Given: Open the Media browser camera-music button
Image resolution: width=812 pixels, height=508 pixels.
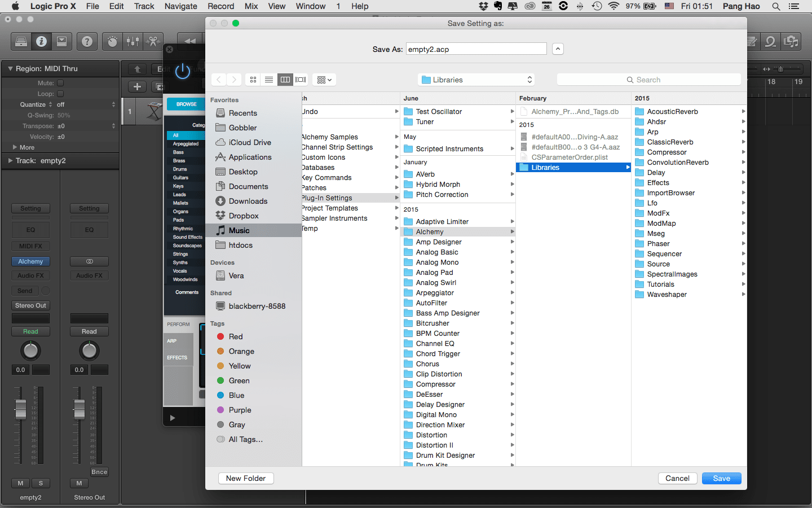Looking at the screenshot, I should point(791,41).
